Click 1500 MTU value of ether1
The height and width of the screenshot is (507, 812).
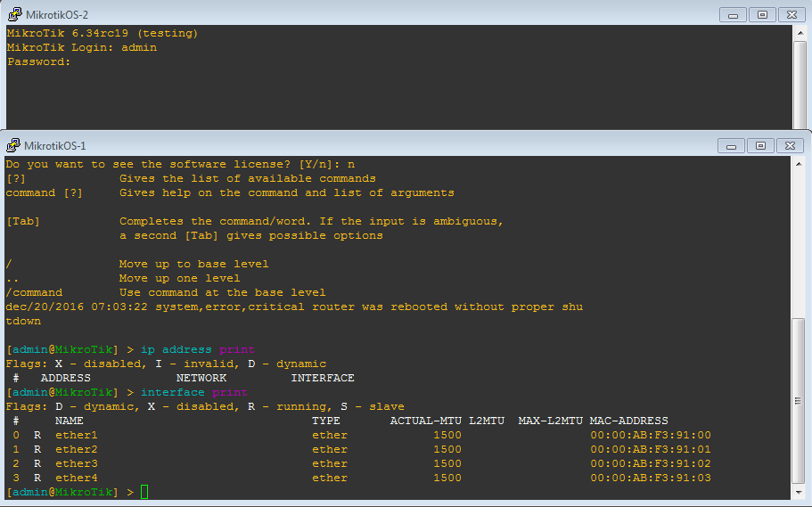point(447,435)
